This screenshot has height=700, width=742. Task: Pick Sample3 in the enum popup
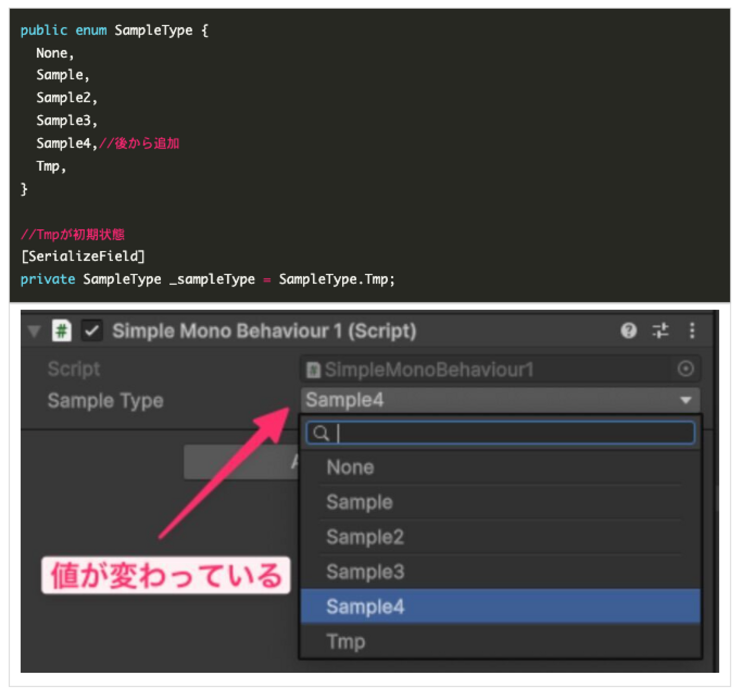[501, 572]
